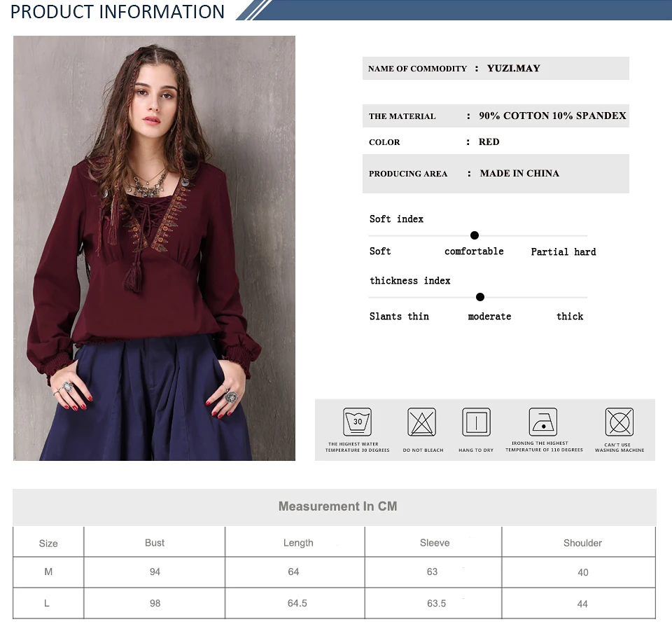Click the Length column header
Screen dimensions: 672x643
click(298, 543)
